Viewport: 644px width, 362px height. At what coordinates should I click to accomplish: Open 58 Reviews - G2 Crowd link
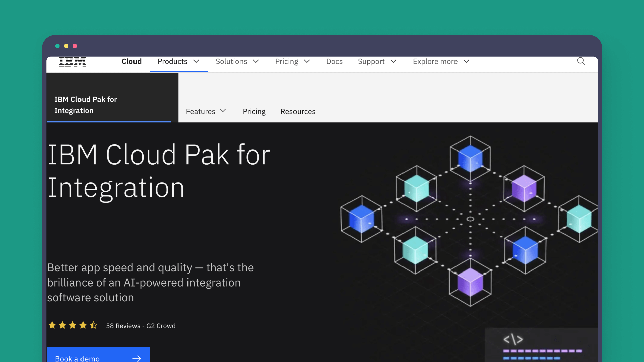point(141,326)
